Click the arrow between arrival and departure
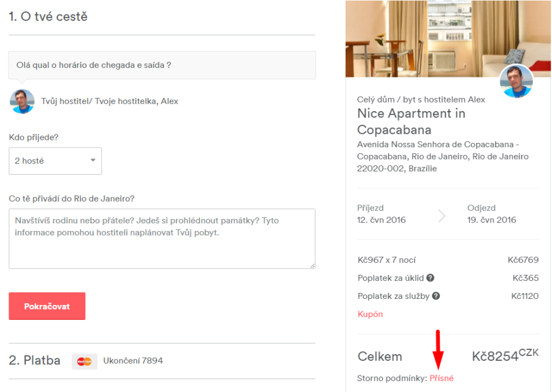The height and width of the screenshot is (392, 552). pos(442,216)
